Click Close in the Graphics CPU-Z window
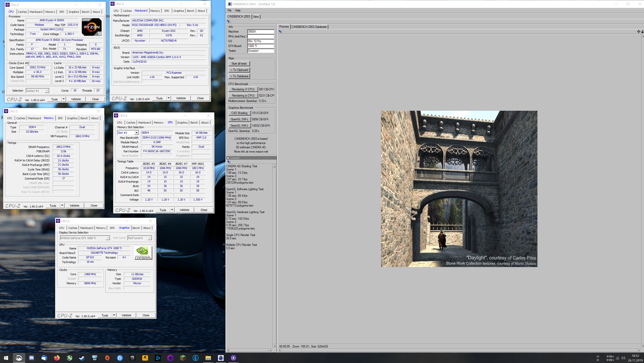The width and height of the screenshot is (644, 363). click(x=146, y=315)
